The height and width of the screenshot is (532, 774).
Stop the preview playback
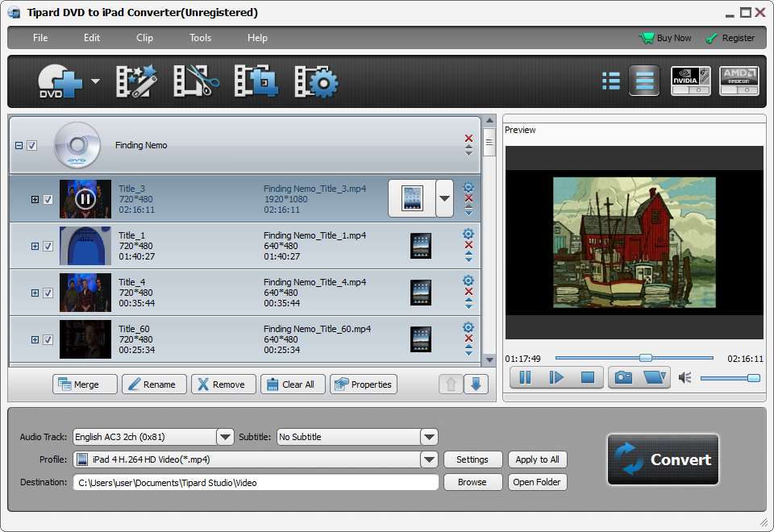pos(588,378)
